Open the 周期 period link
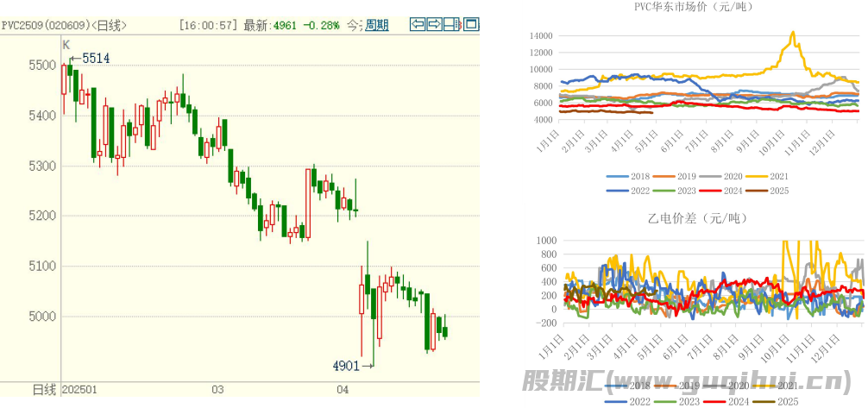The height and width of the screenshot is (408, 868). 377,25
